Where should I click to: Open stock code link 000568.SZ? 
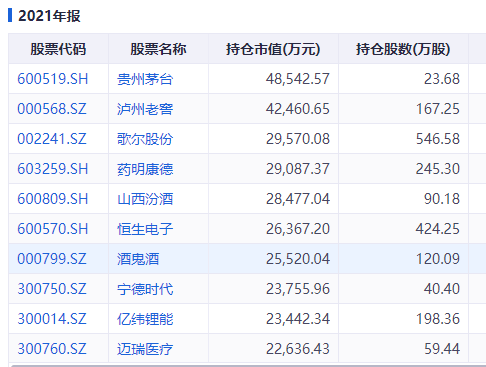coord(52,109)
